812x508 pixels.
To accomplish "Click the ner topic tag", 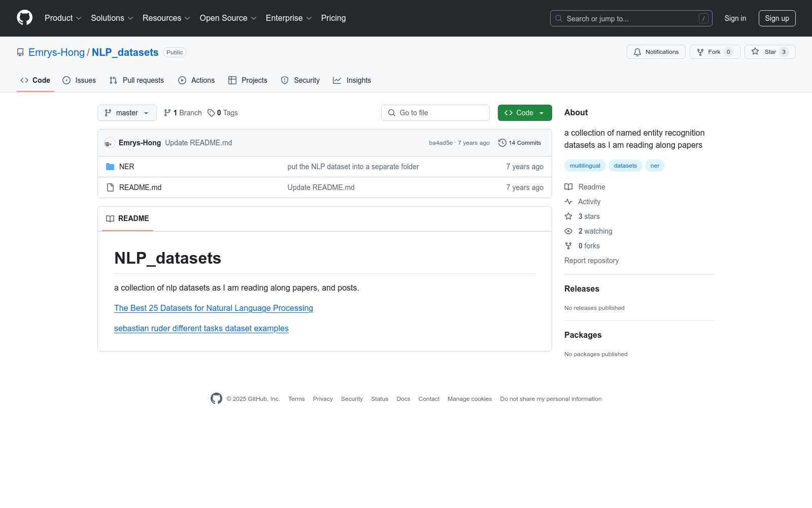I will tap(655, 166).
